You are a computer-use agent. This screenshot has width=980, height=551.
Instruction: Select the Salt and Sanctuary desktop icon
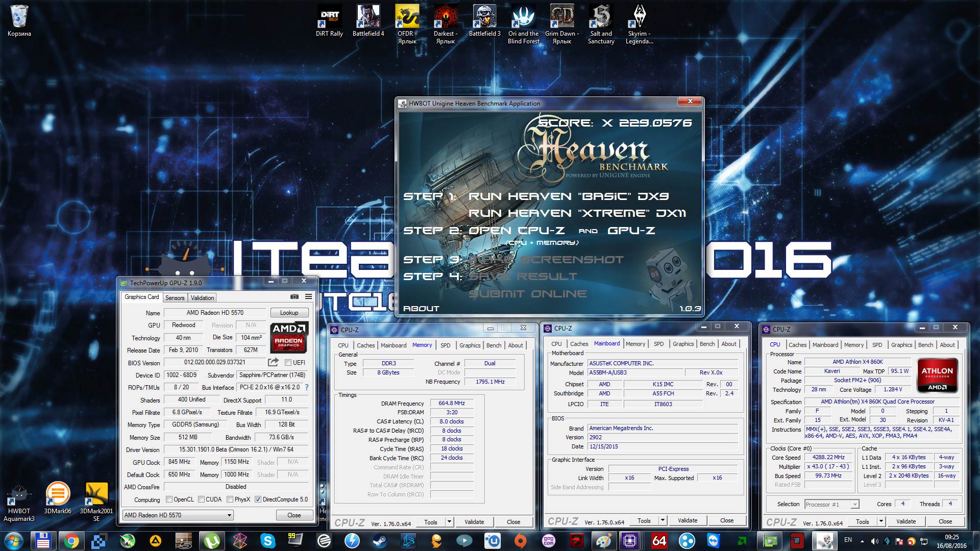click(601, 24)
